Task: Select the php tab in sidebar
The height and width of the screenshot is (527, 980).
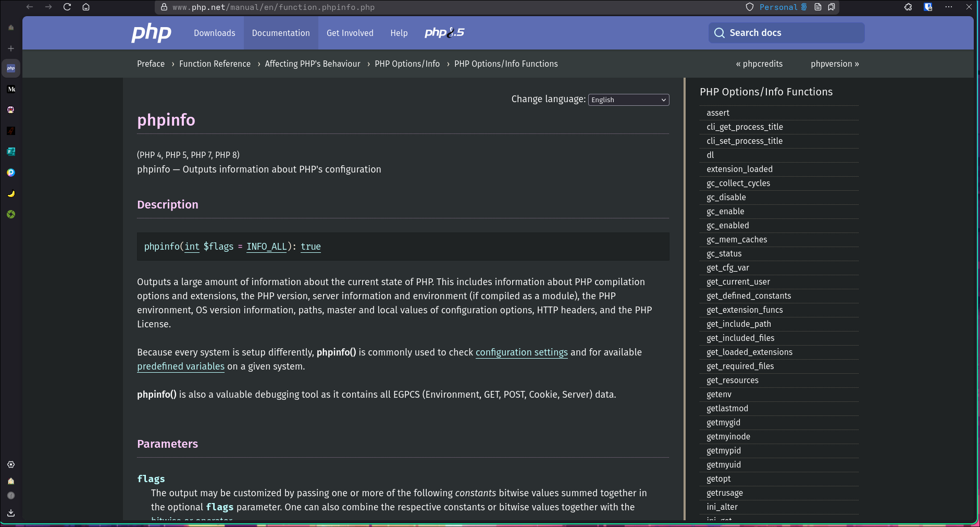Action: 11,68
